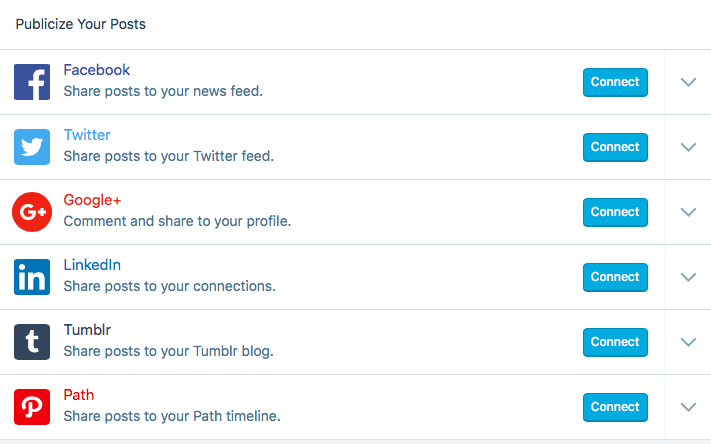
Task: Expand the Facebook row chevron
Action: pos(688,82)
